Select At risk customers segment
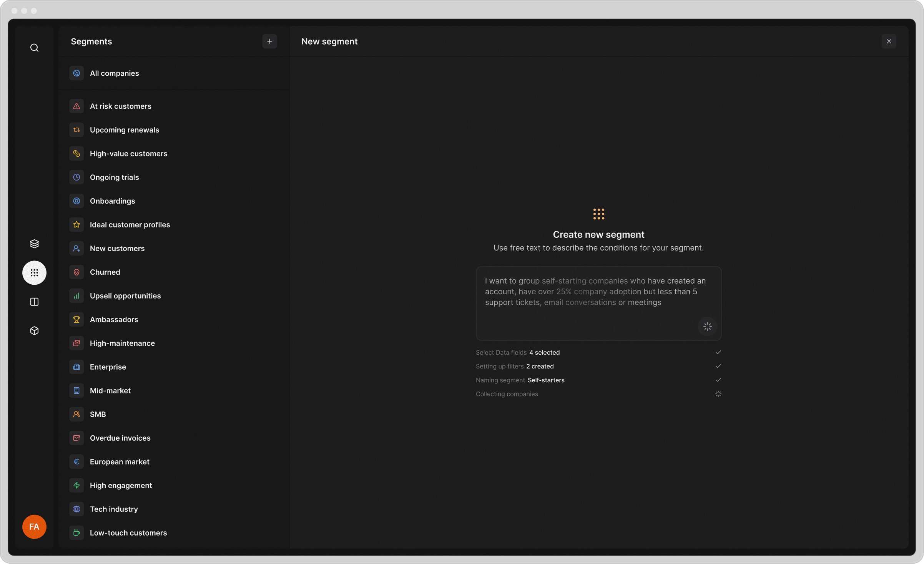Image resolution: width=924 pixels, height=564 pixels. tap(120, 106)
